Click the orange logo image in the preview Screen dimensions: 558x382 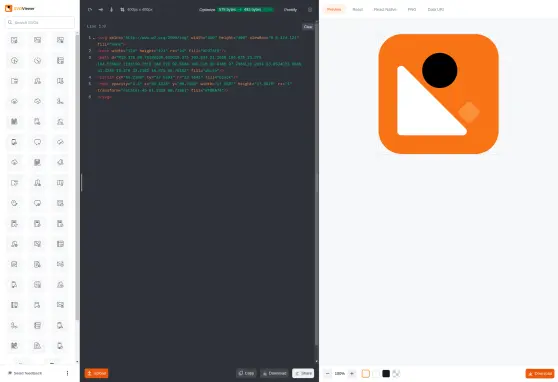tap(438, 94)
